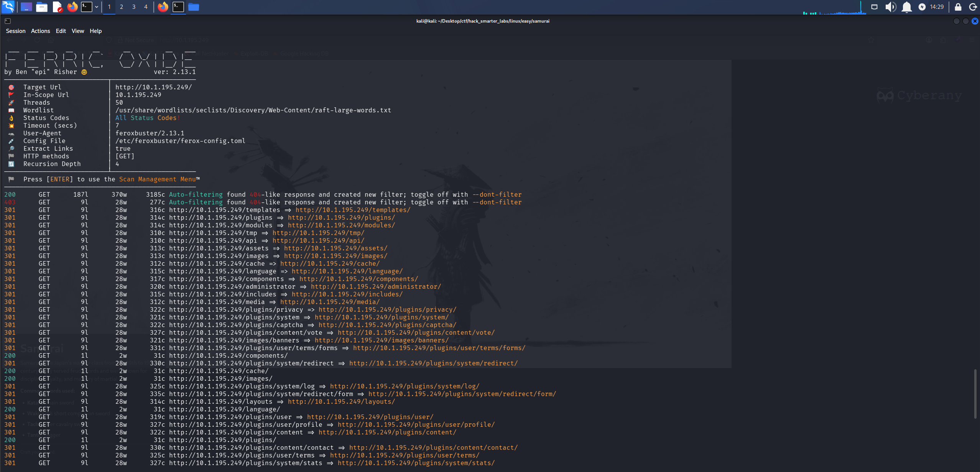Focus the running Firefox window in taskbar
The height and width of the screenshot is (472, 980).
click(x=163, y=7)
